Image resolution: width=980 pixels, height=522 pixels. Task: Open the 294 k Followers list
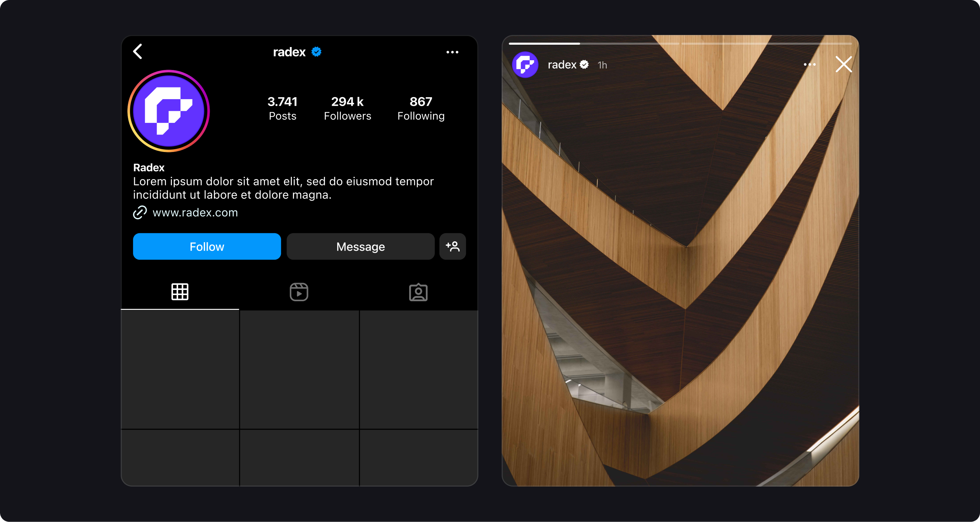tap(347, 108)
